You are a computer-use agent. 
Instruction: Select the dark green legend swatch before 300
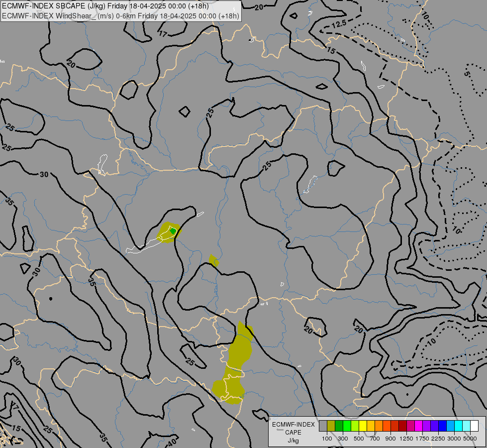339,426
